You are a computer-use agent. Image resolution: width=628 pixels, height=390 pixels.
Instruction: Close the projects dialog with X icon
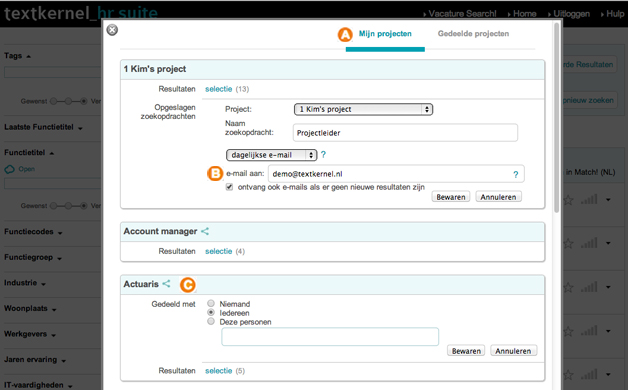[113, 30]
